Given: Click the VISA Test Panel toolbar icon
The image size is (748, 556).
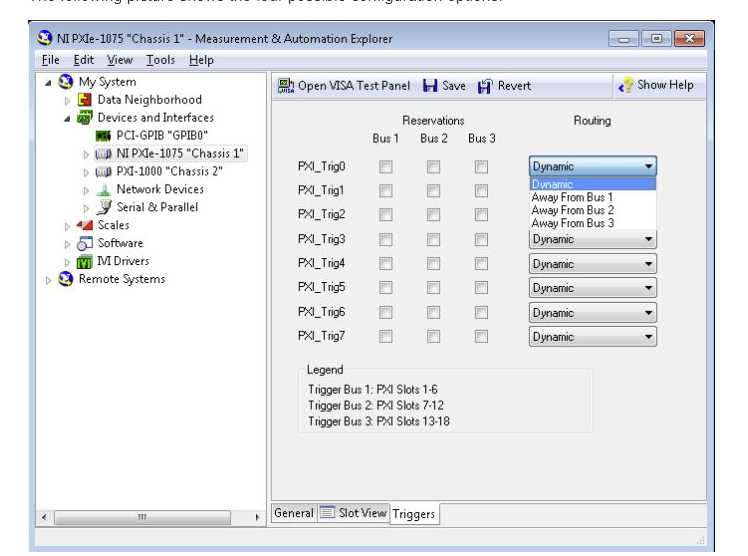Looking at the screenshot, I should [286, 86].
